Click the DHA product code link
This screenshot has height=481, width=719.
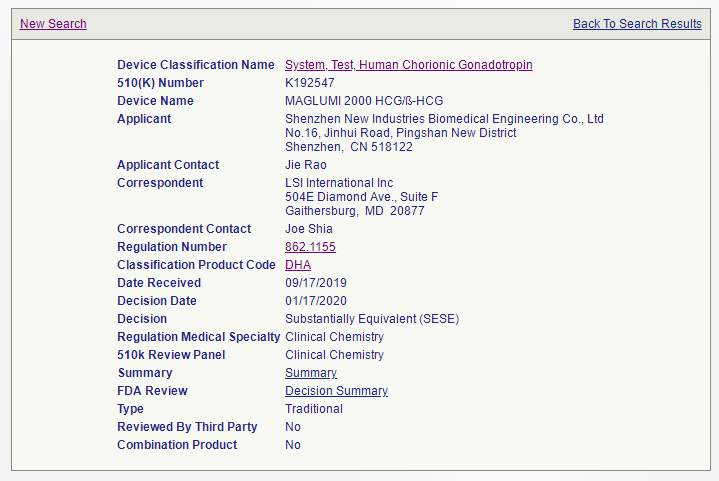[298, 265]
